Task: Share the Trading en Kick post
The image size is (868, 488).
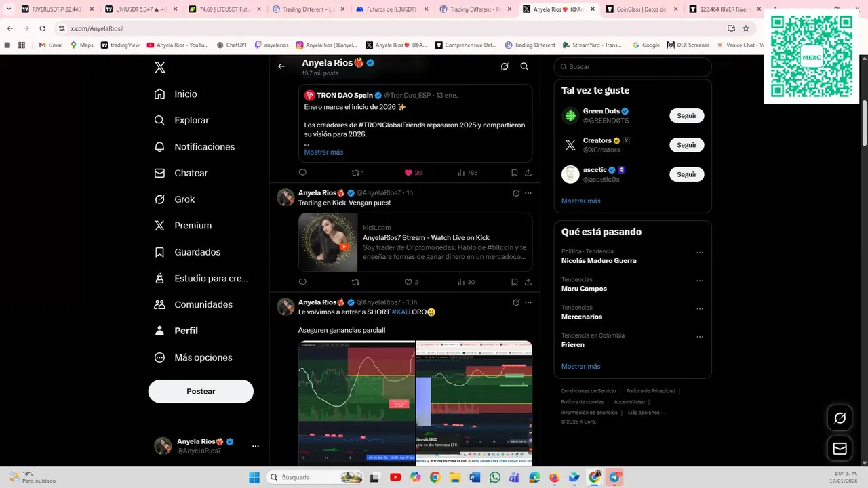Action: click(528, 282)
